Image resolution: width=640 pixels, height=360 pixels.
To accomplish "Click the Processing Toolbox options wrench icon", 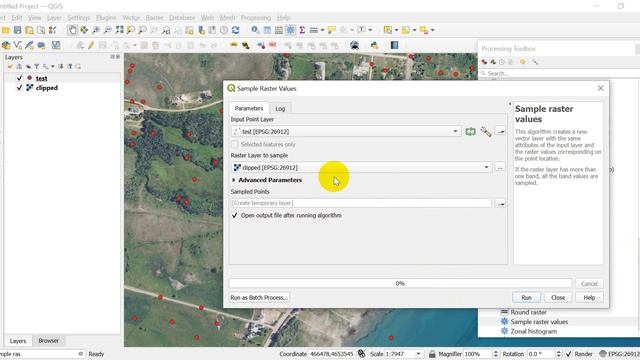I will (535, 62).
